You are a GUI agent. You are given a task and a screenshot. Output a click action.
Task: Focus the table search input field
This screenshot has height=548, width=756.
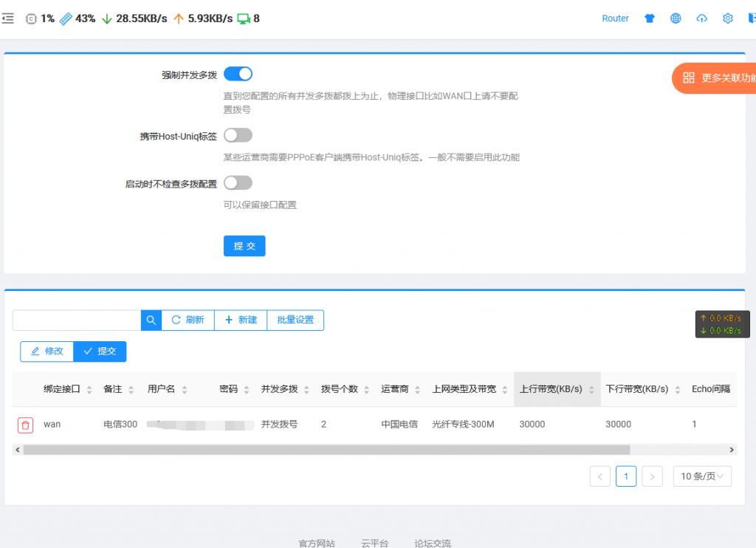tap(77, 321)
